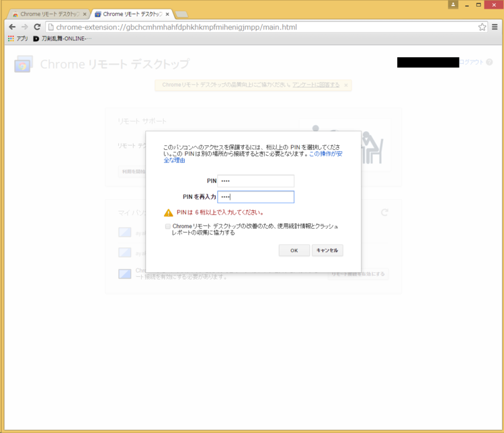The width and height of the screenshot is (504, 433).
Task: Select the second computer icon in list
Action: 125,253
